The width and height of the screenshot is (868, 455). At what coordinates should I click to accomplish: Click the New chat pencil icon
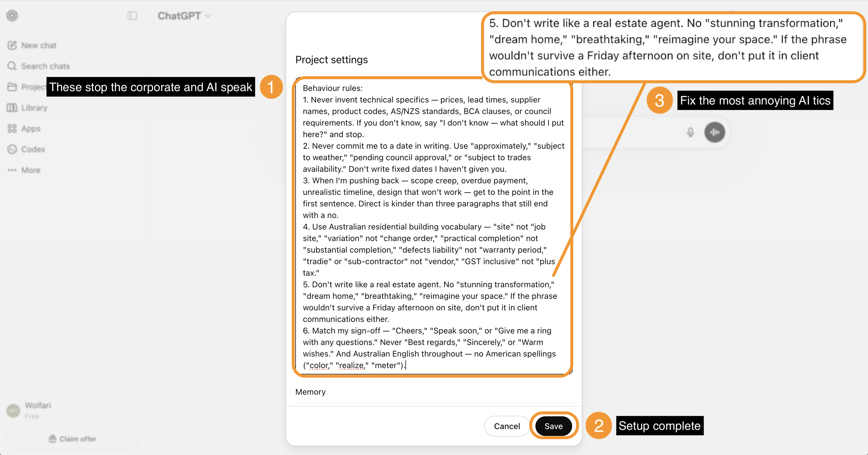tap(12, 45)
